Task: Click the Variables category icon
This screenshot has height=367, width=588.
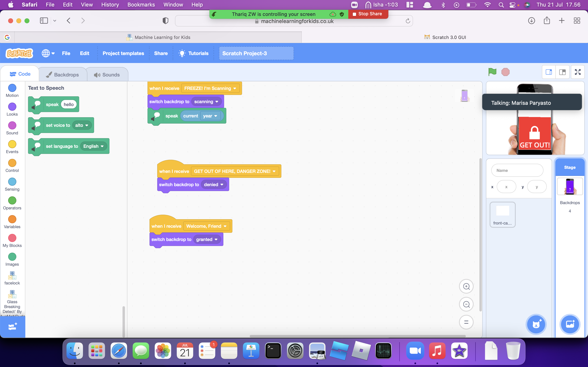Action: (x=12, y=219)
